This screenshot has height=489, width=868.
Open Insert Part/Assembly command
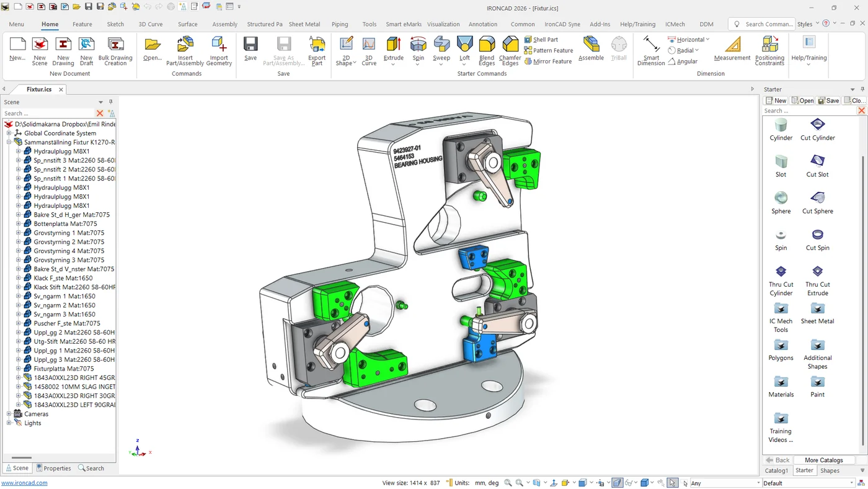coord(185,51)
